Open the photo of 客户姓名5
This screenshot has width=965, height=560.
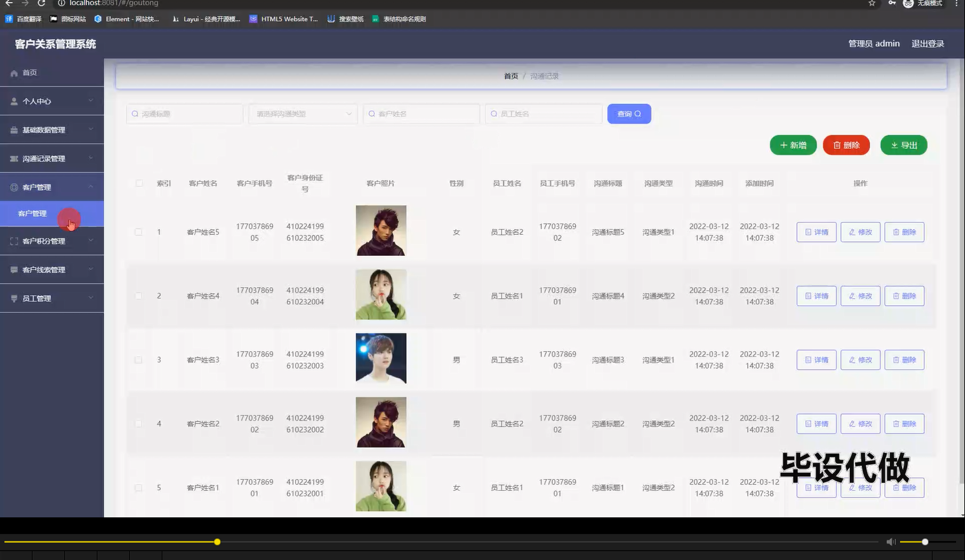(x=381, y=230)
